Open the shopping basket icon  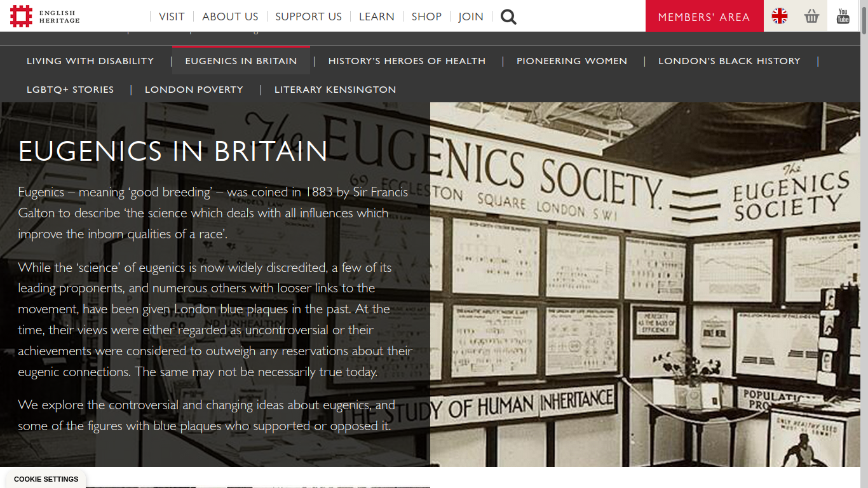coord(811,16)
